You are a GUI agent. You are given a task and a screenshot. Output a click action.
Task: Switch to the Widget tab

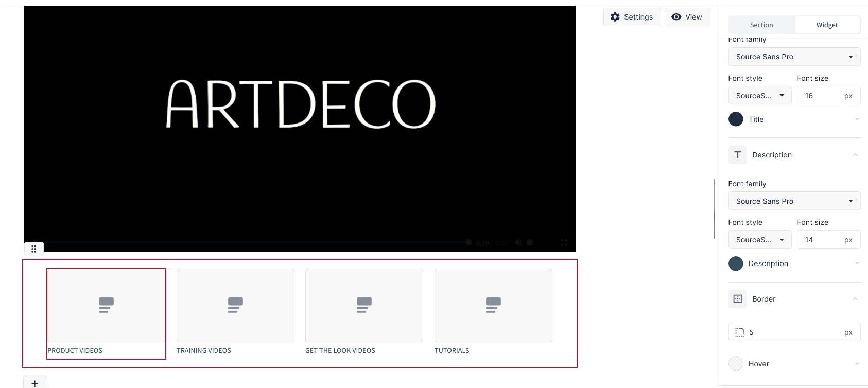[827, 25]
